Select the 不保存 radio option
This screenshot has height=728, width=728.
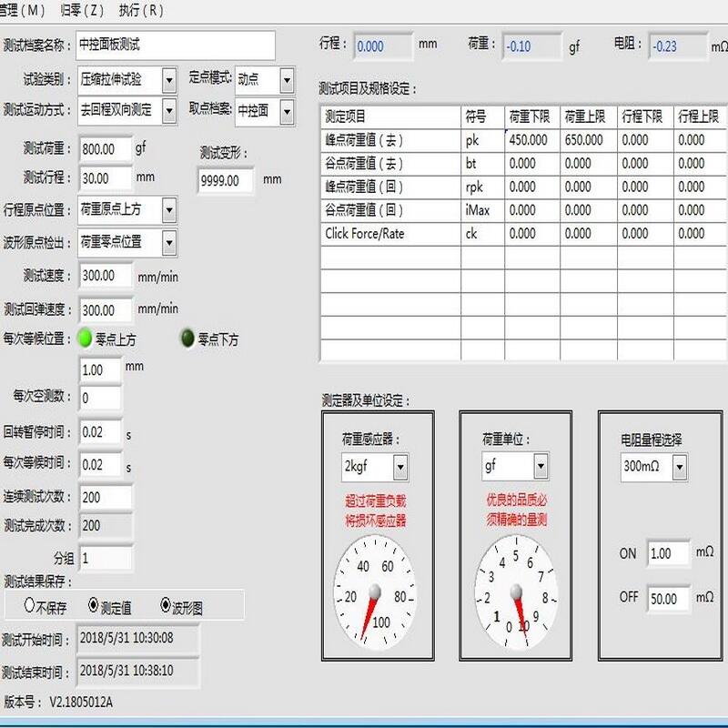pos(29,605)
